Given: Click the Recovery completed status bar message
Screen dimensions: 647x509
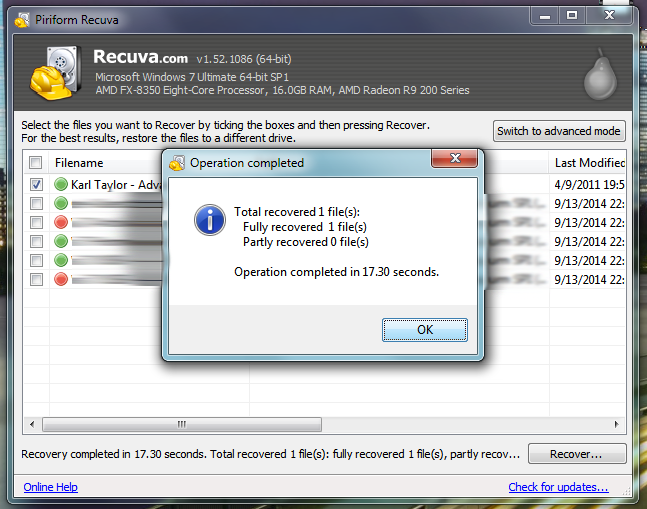Looking at the screenshot, I should (x=270, y=454).
